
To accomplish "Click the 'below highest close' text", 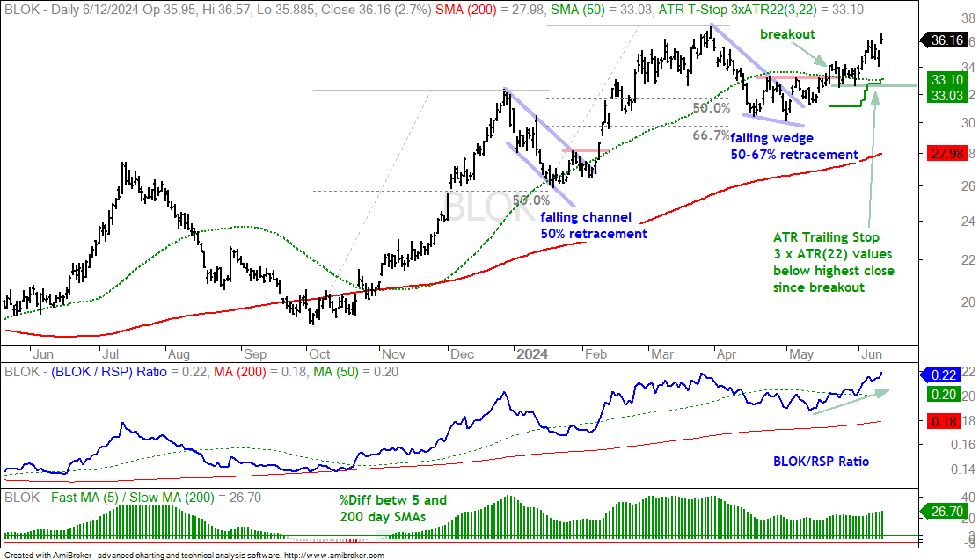I will point(834,271).
